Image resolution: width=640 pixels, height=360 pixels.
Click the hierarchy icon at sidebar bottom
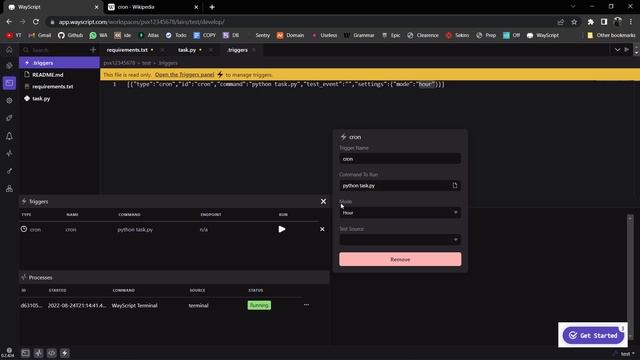point(9,189)
